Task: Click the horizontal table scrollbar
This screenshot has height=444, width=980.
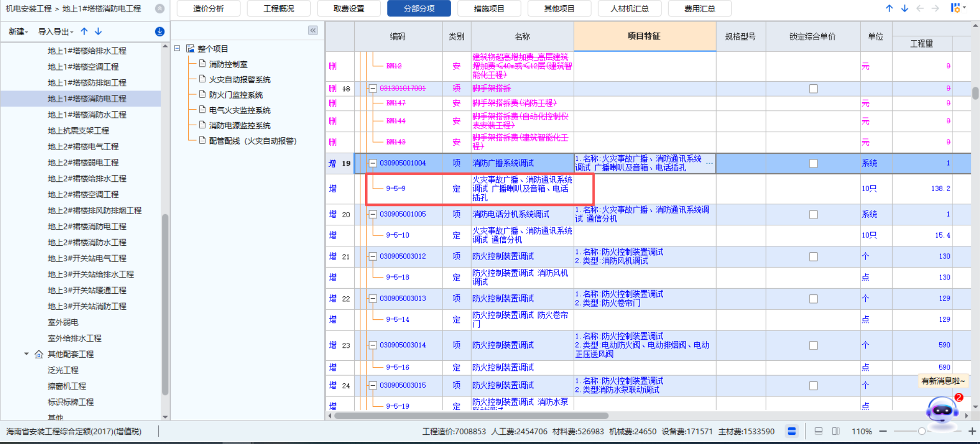Action: 471,415
